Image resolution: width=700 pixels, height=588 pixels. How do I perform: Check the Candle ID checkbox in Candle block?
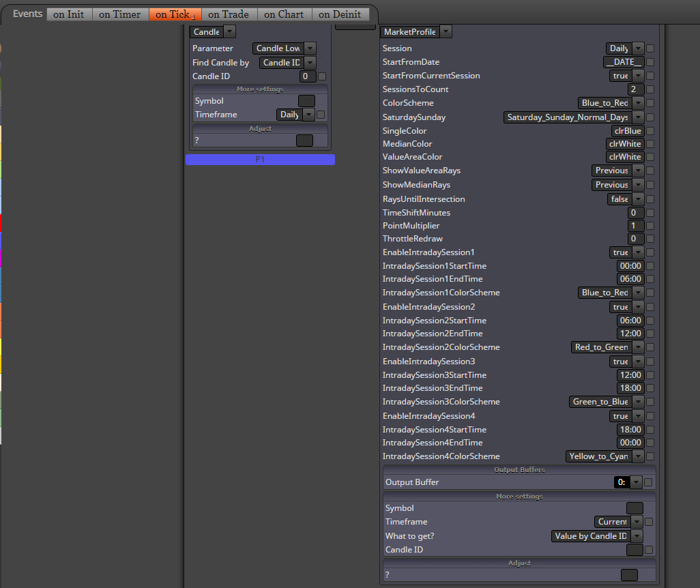[322, 76]
